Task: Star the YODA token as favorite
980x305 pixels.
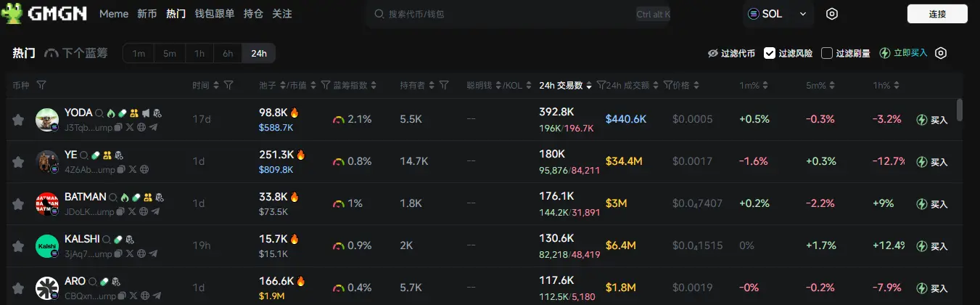Action: (x=18, y=120)
